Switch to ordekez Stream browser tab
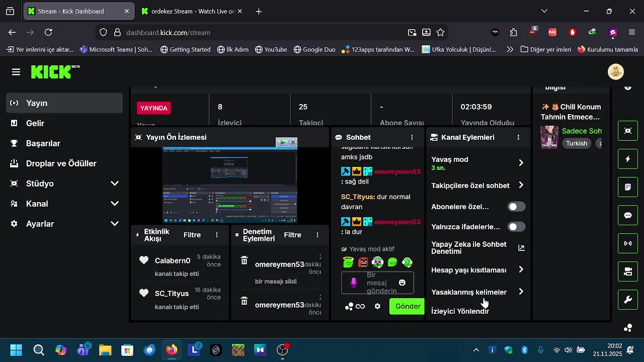Viewport: 644px width, 362px height. pos(192,11)
